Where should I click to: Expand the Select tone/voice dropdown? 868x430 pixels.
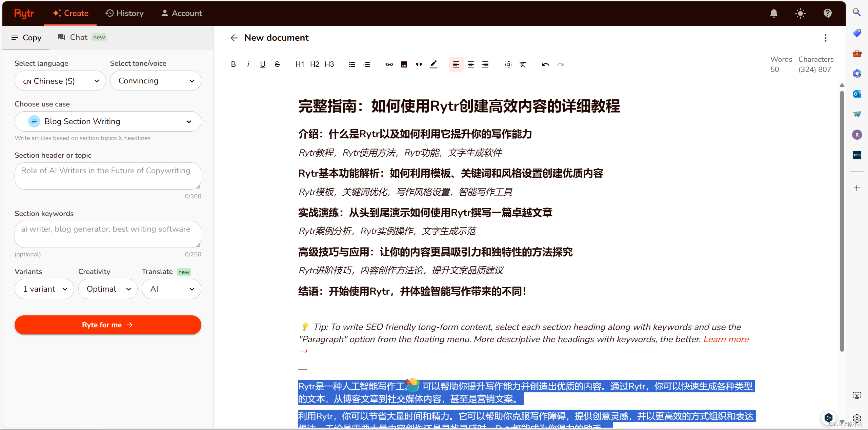click(x=155, y=80)
